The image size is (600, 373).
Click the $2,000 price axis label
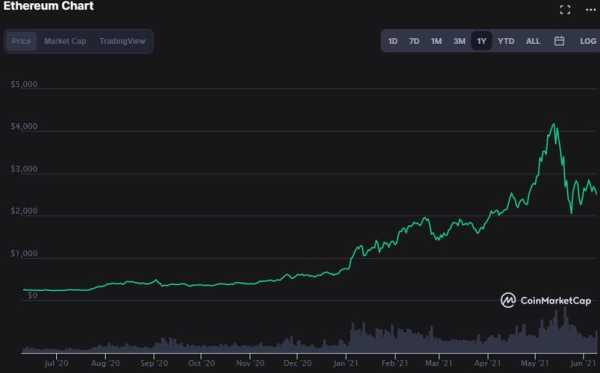tap(24, 211)
